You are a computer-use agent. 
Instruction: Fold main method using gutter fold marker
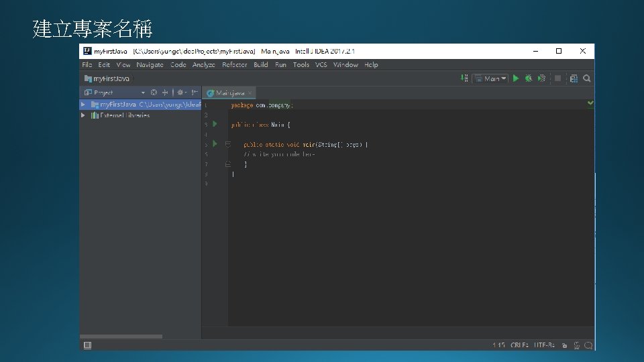228,144
